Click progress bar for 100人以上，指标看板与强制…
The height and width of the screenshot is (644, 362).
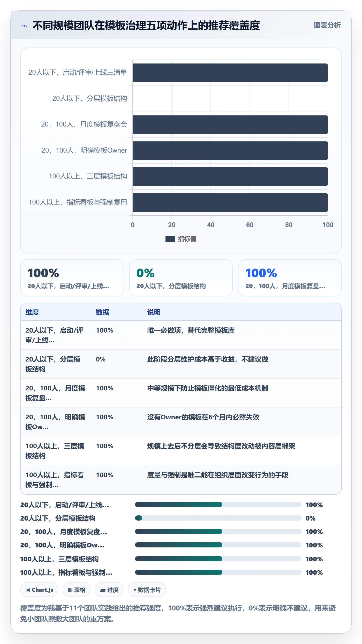point(218,572)
